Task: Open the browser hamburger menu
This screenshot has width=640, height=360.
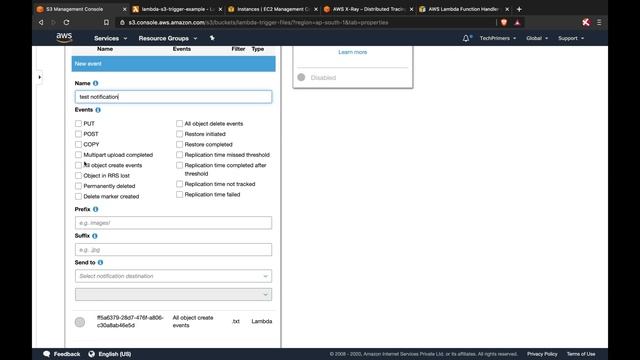Action: coord(599,22)
